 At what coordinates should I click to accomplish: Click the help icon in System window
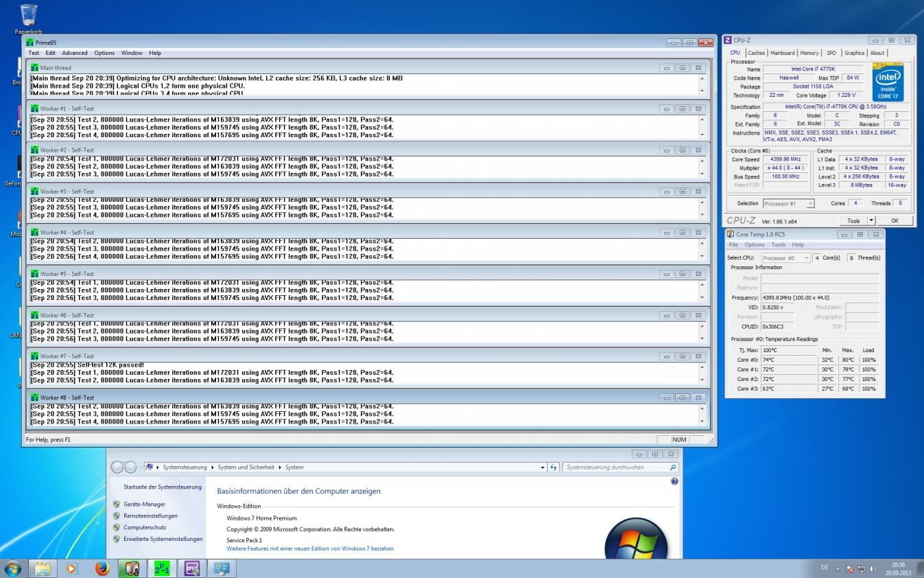(x=674, y=481)
